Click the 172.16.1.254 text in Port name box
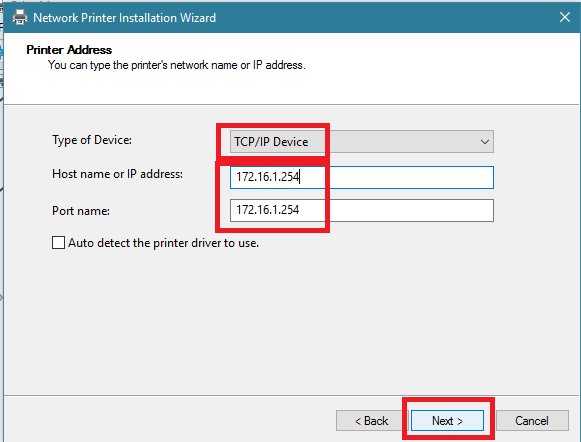This screenshot has height=442, width=581. pyautogui.click(x=268, y=210)
